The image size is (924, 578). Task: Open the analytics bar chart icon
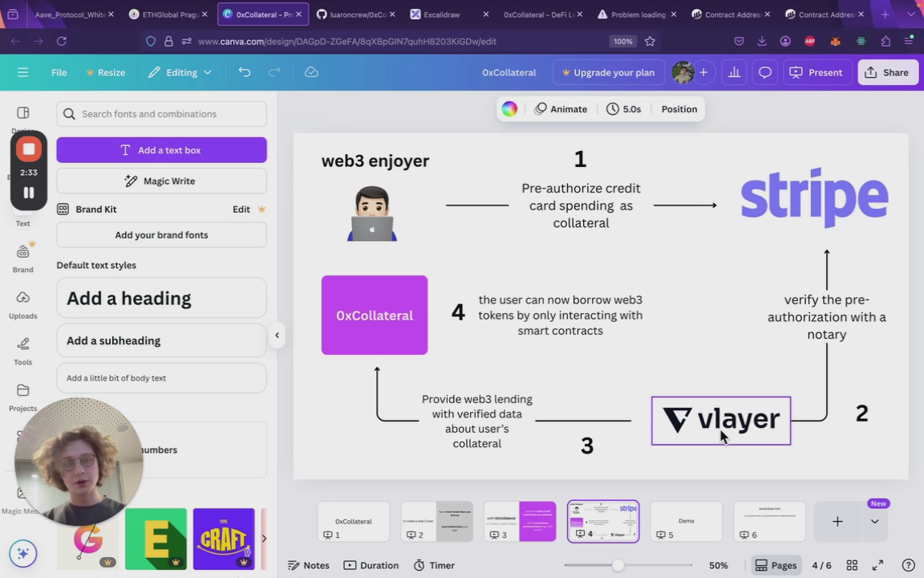(734, 72)
